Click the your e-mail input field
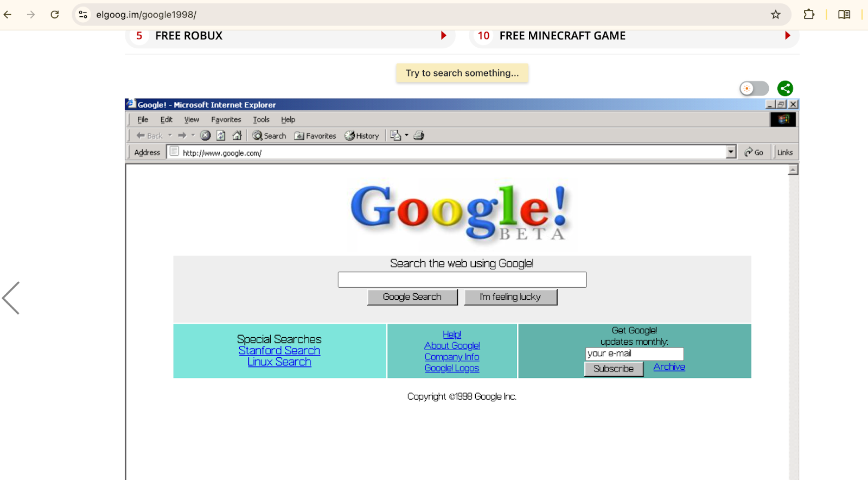868x480 pixels. pyautogui.click(x=635, y=354)
